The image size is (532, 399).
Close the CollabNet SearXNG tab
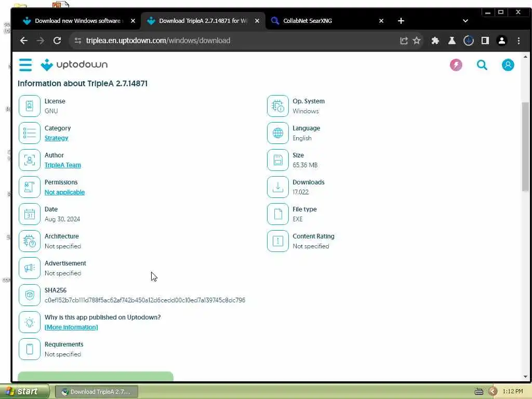point(381,21)
